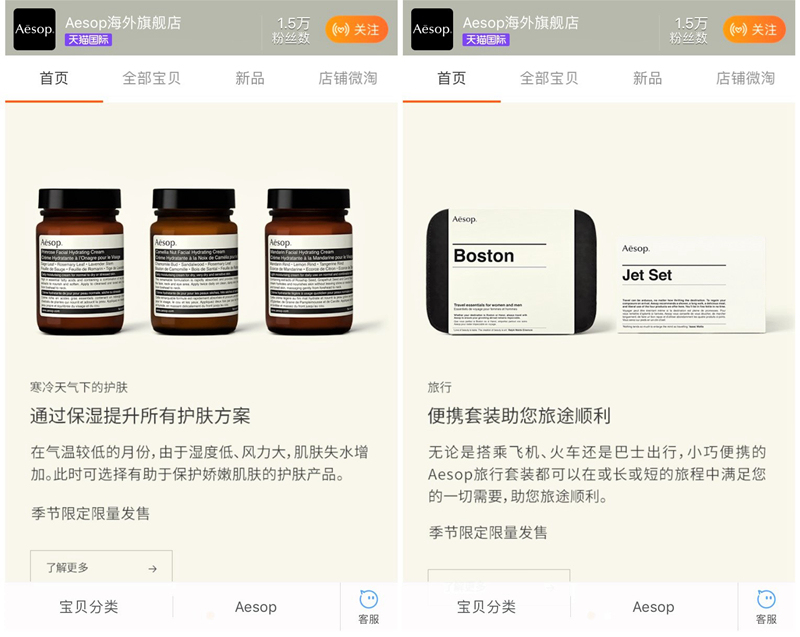
Task: Tap the 天猫国际 badge on the skincare screen
Action: [x=88, y=40]
